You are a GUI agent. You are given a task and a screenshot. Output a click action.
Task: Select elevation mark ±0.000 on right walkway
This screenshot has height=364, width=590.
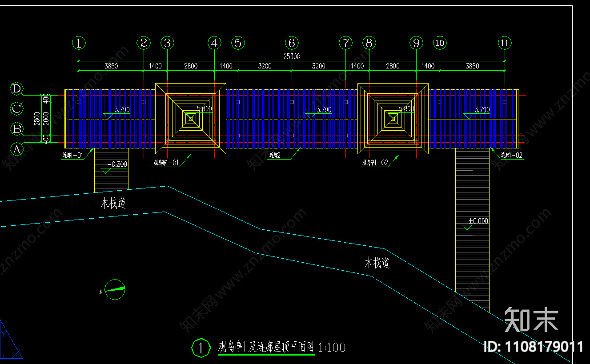click(478, 221)
